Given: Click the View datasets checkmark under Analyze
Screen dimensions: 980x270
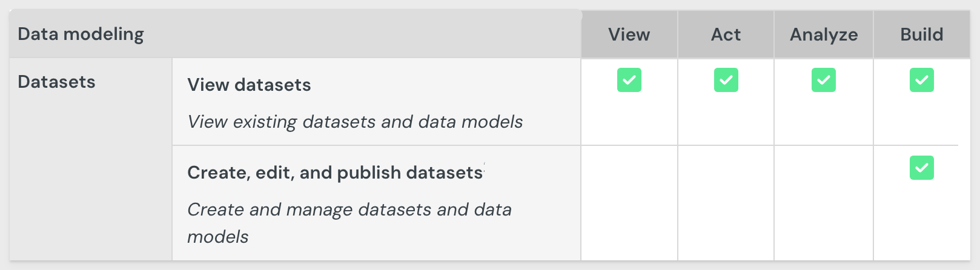Looking at the screenshot, I should point(823,80).
